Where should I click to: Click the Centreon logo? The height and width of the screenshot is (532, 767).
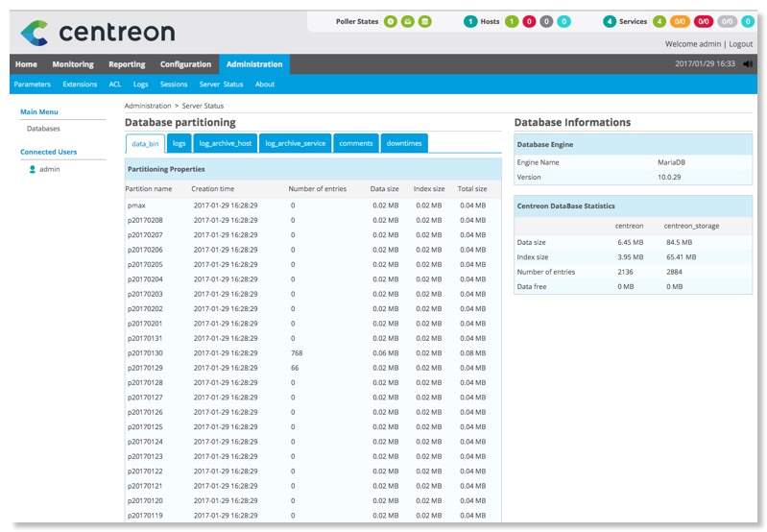point(97,33)
